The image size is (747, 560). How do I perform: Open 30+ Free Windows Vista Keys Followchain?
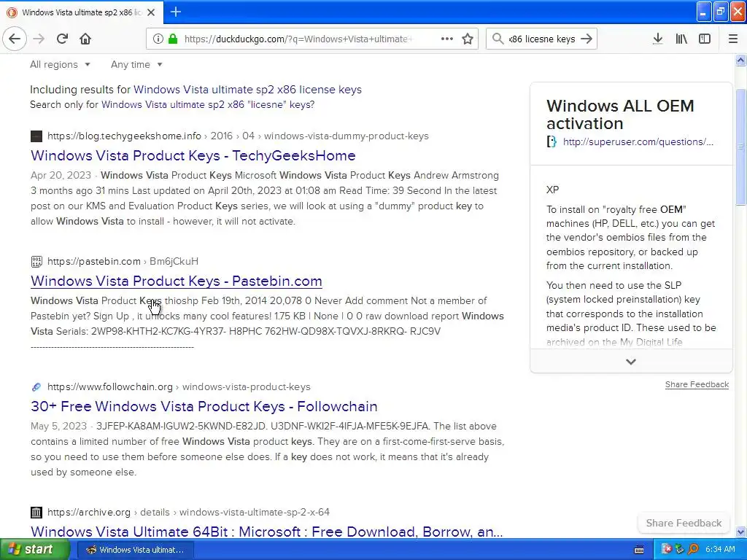click(204, 406)
